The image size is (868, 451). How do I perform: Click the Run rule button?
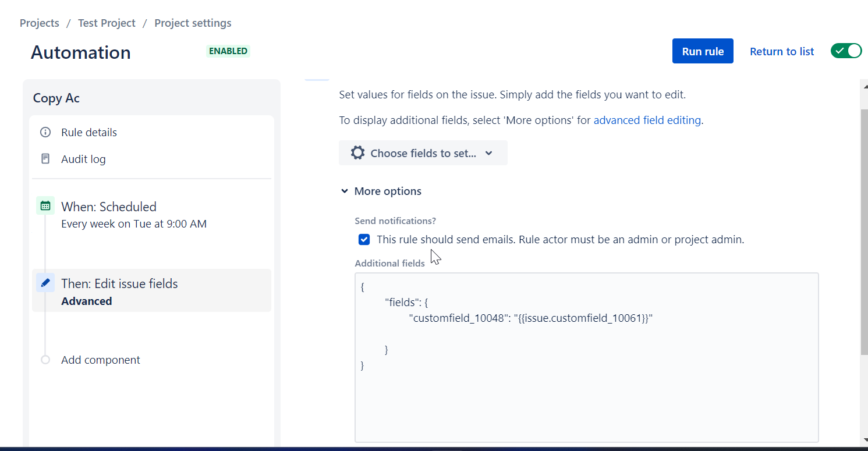pyautogui.click(x=703, y=51)
